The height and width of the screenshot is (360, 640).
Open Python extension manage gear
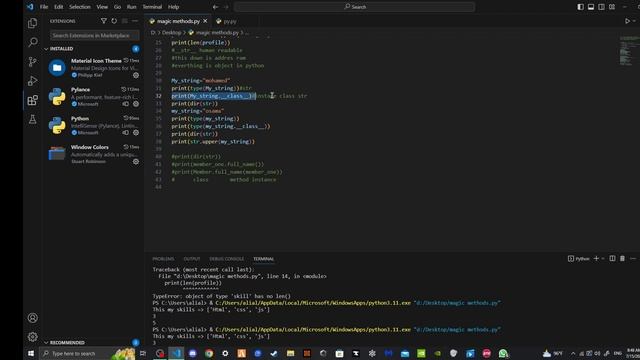point(136,133)
